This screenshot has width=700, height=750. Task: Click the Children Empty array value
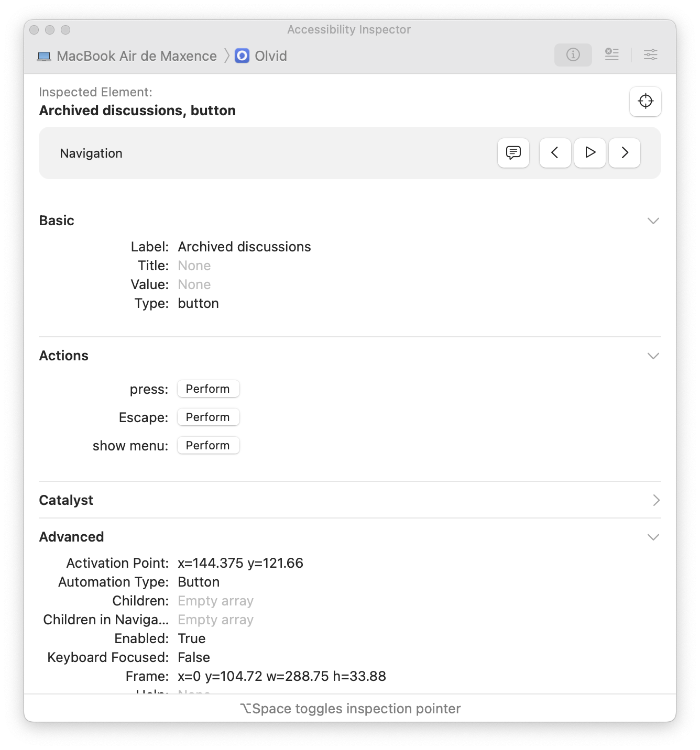pos(216,601)
